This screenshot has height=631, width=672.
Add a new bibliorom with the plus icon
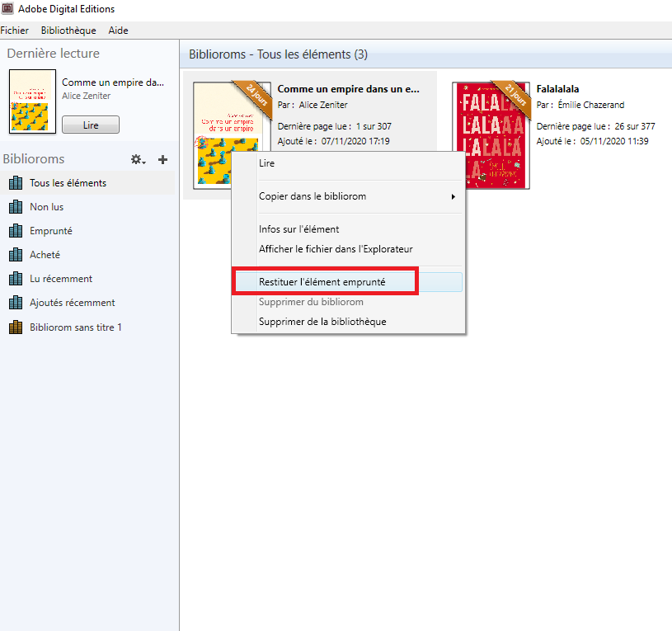pos(162,160)
